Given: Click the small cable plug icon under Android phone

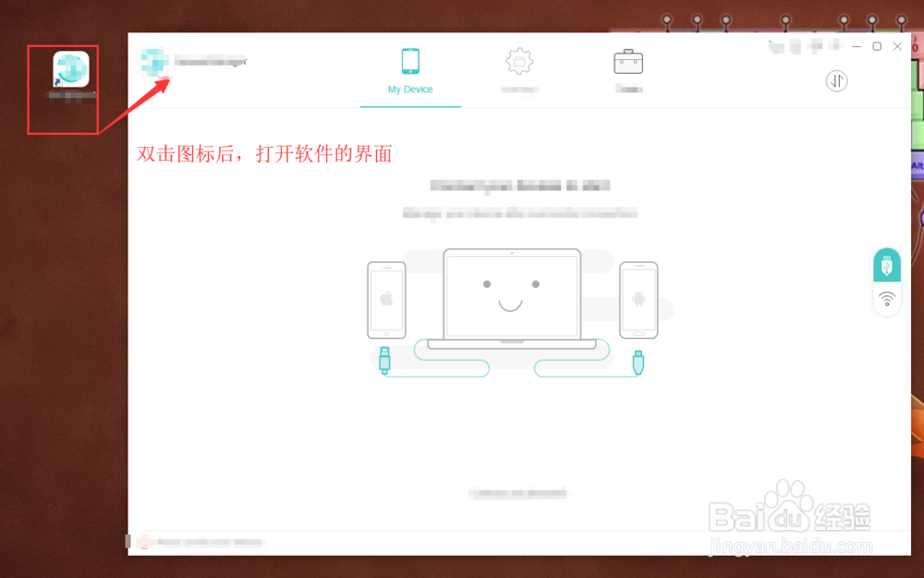Looking at the screenshot, I should pyautogui.click(x=637, y=364).
